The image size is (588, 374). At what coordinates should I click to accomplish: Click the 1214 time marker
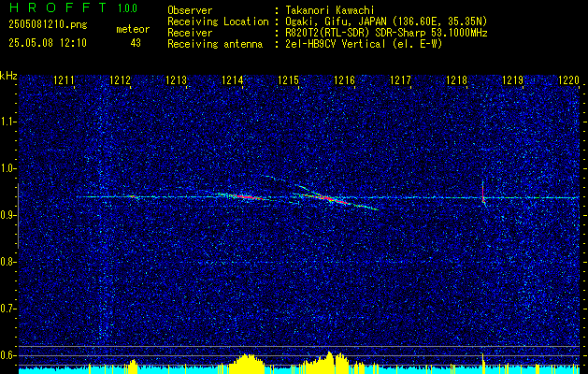pyautogui.click(x=232, y=79)
